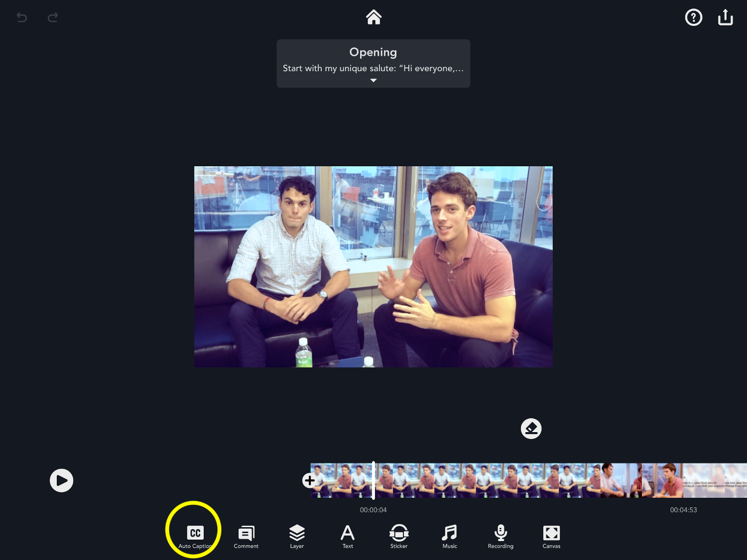Open the Auto Caption tool
Viewport: 747px width, 560px height.
point(195,536)
